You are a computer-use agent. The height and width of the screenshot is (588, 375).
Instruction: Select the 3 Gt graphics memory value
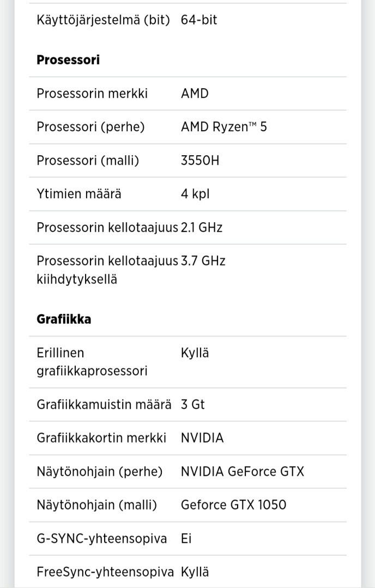(x=193, y=405)
